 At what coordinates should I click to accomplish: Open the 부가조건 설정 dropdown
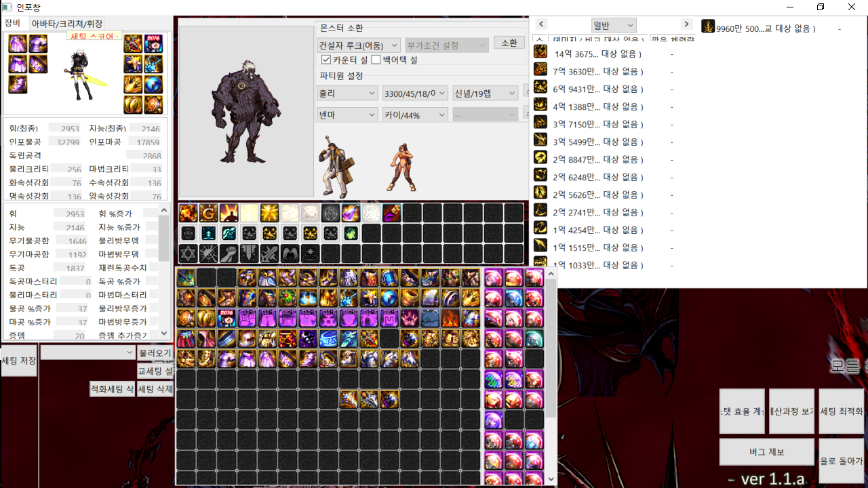pos(446,45)
